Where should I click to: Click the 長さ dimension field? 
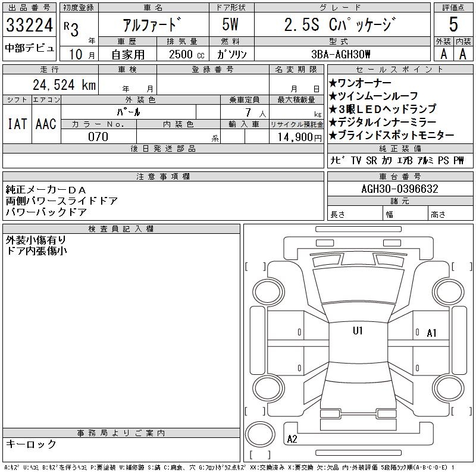click(x=355, y=214)
